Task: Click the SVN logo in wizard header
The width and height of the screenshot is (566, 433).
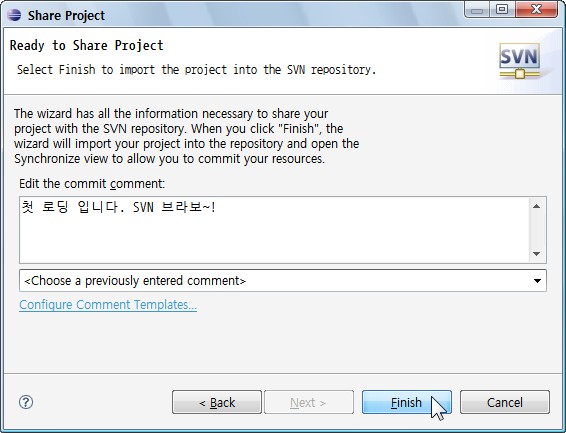Action: click(520, 61)
